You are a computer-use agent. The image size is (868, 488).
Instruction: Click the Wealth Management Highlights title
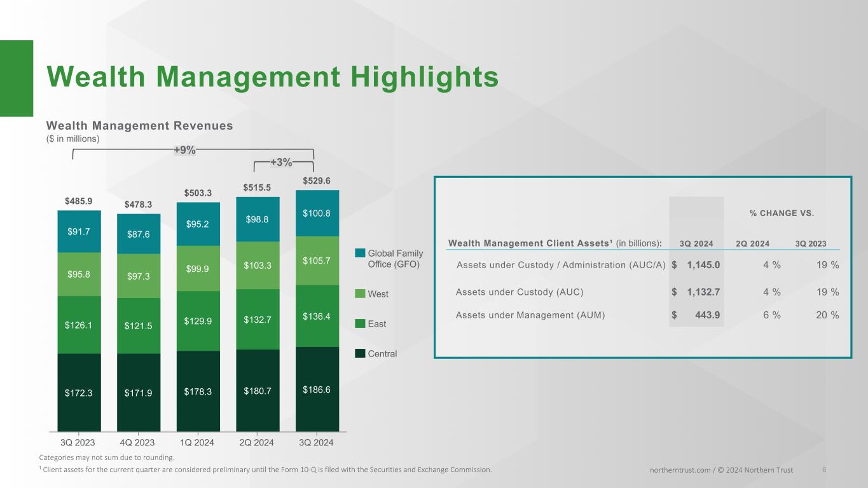coord(273,76)
